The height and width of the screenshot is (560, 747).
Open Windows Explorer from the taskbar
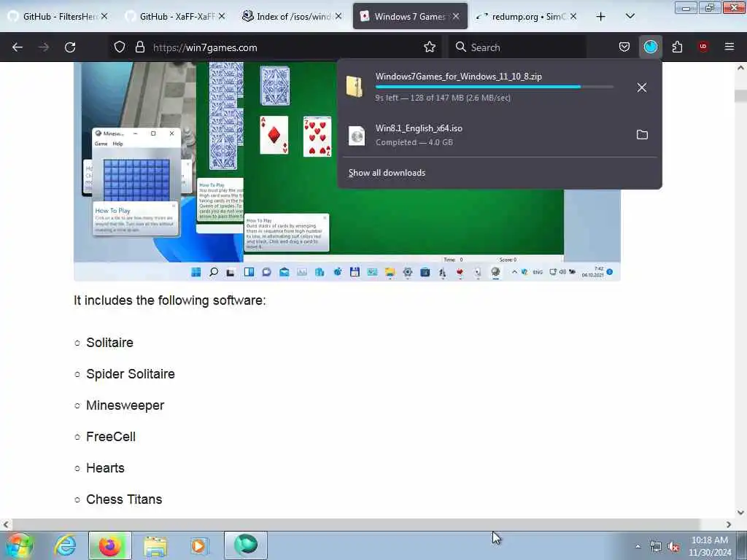[x=155, y=545]
